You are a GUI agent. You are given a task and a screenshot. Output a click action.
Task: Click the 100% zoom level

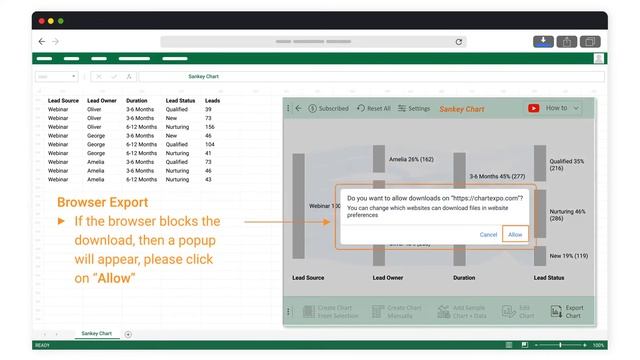(x=598, y=345)
